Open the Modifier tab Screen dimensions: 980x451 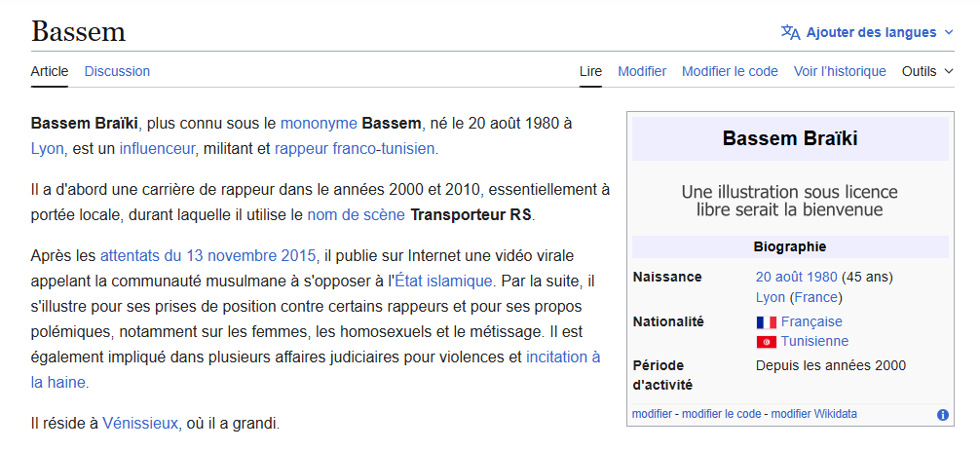(x=642, y=71)
